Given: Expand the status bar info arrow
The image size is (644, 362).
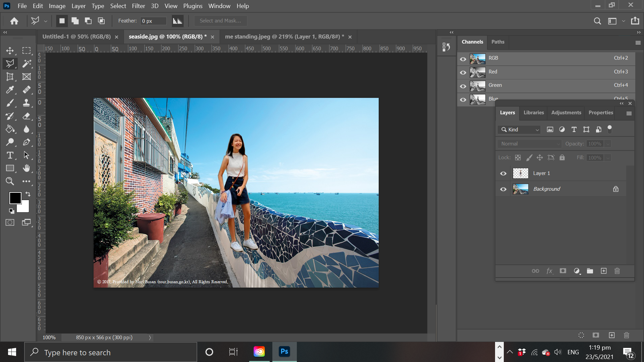Looking at the screenshot, I should 150,338.
